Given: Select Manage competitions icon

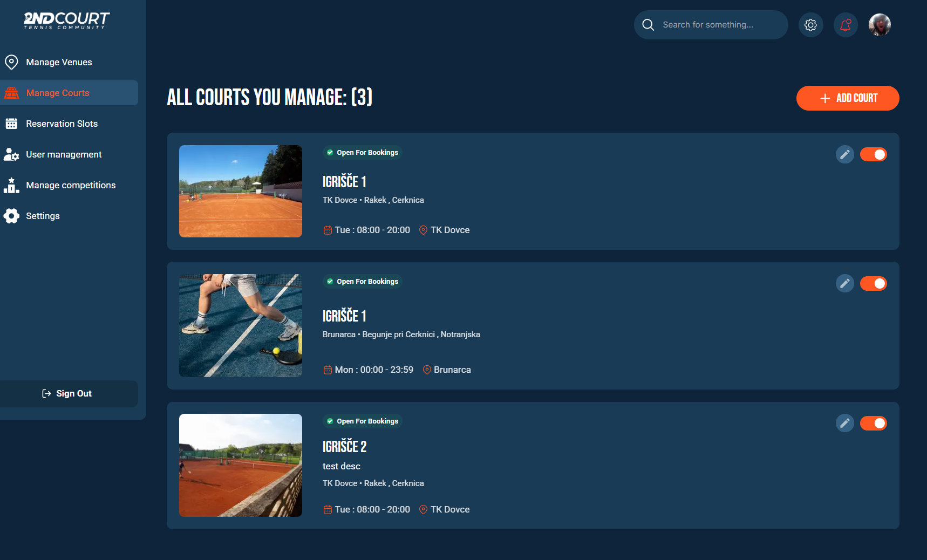Looking at the screenshot, I should [11, 185].
